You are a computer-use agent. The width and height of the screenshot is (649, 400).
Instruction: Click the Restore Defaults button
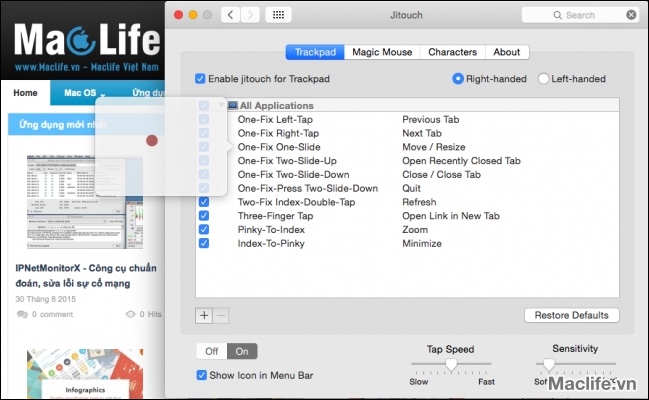click(571, 315)
